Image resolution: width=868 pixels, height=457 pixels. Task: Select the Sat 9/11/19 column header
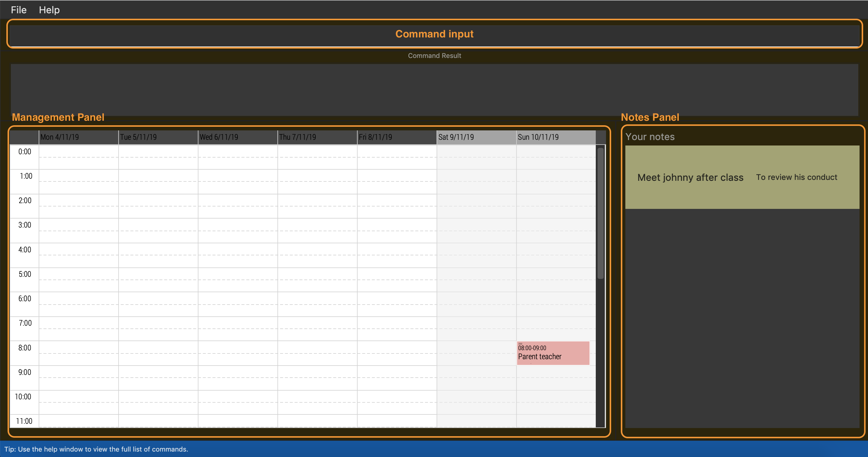coord(476,137)
